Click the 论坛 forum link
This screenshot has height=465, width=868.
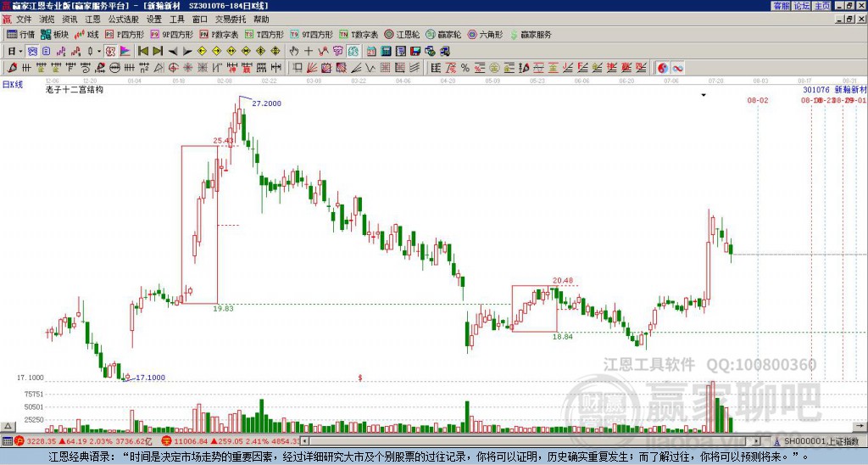pos(801,6)
